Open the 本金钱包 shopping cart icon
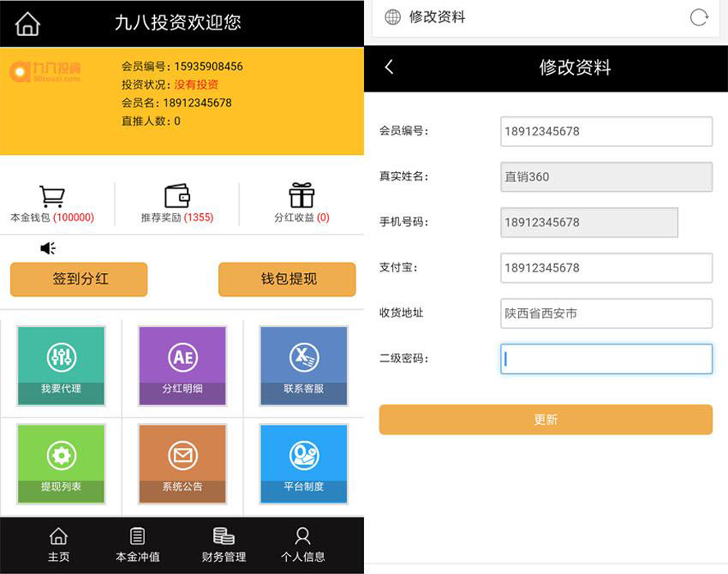 [x=52, y=196]
